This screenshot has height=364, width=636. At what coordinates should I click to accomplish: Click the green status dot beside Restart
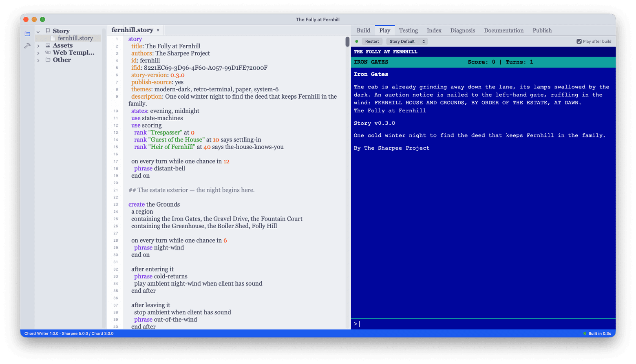(x=357, y=42)
